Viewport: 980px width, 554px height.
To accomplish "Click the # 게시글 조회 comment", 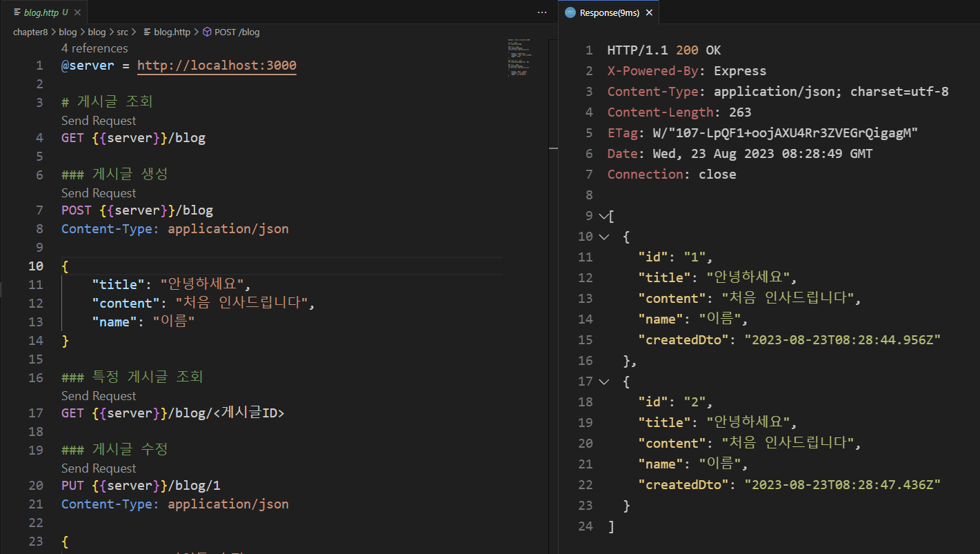I will 107,102.
